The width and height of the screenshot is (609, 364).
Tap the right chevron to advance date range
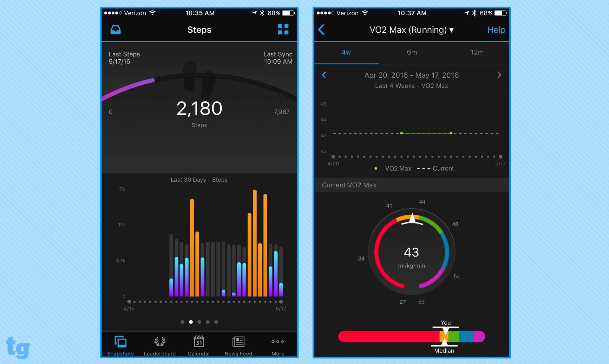tap(500, 75)
